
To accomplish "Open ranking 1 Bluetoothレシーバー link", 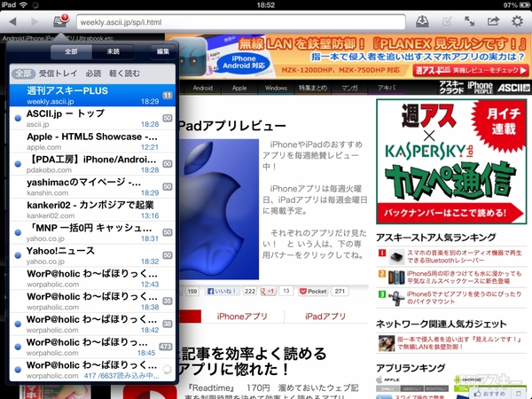I will click(x=464, y=256).
